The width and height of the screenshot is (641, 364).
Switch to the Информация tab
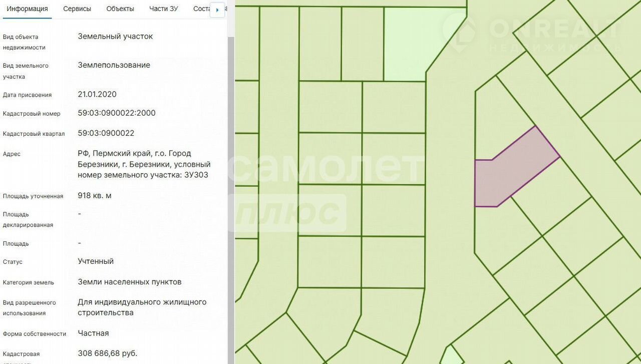click(x=27, y=9)
